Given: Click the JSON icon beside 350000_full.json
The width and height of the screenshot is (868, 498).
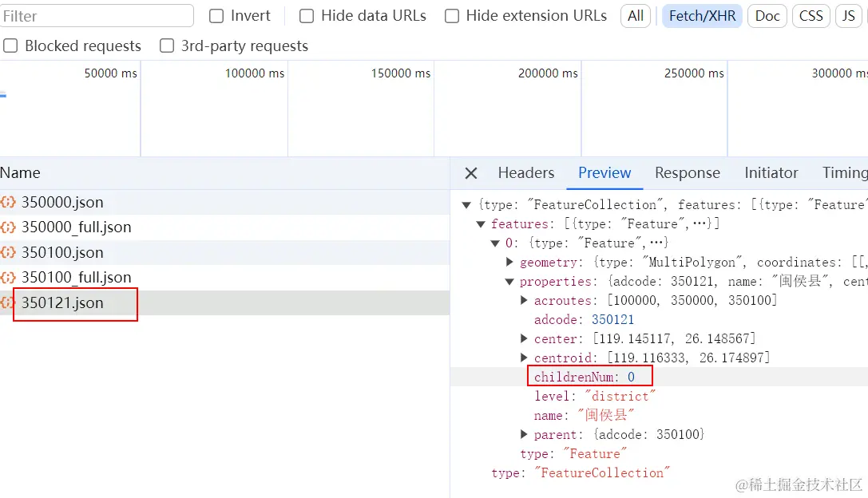Looking at the screenshot, I should coord(8,227).
